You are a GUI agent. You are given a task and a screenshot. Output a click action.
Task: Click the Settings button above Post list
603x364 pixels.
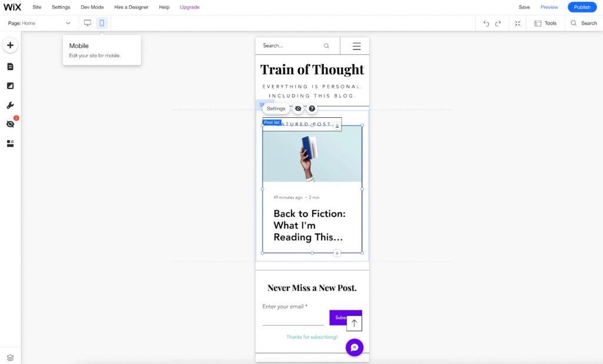(x=276, y=108)
